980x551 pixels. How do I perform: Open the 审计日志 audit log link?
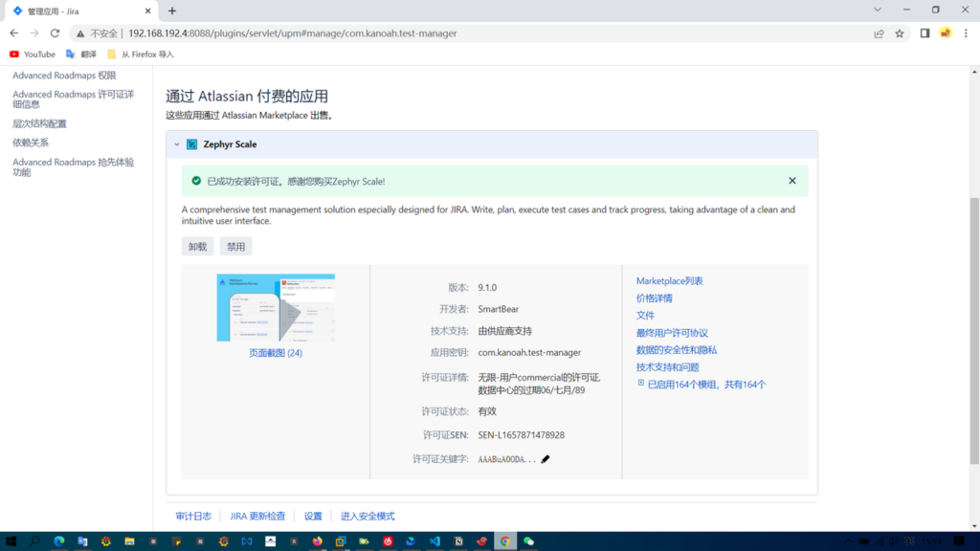point(193,517)
